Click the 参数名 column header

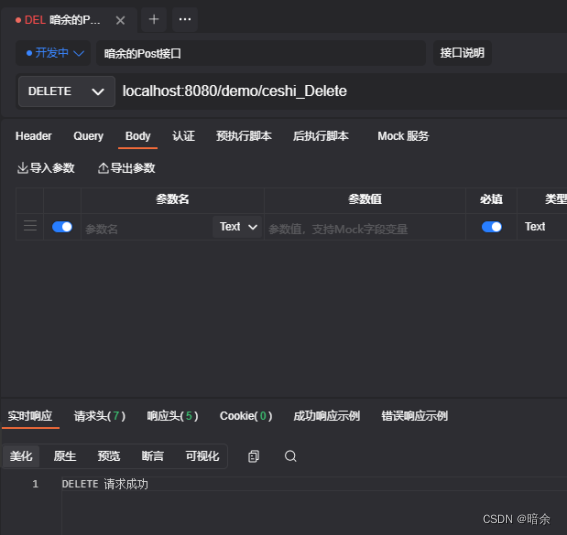172,199
